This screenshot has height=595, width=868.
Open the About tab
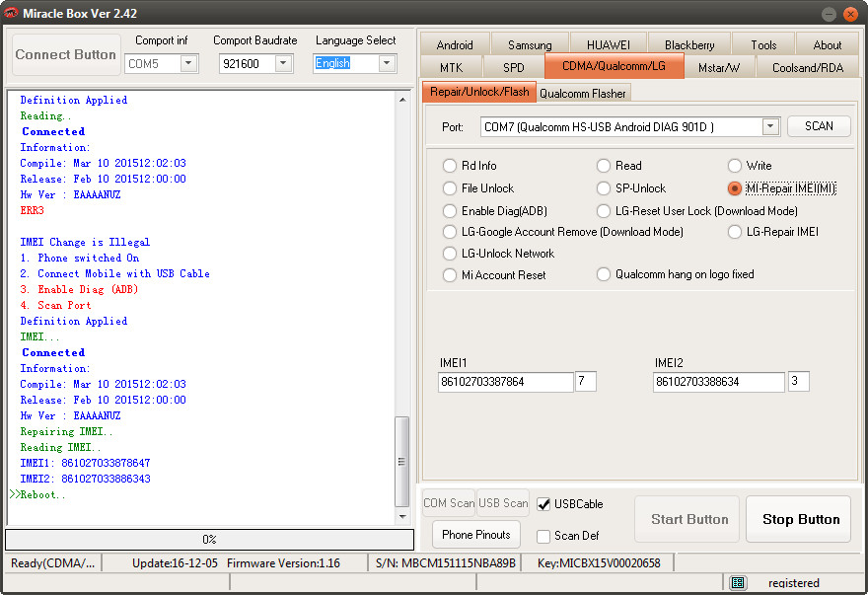click(827, 44)
